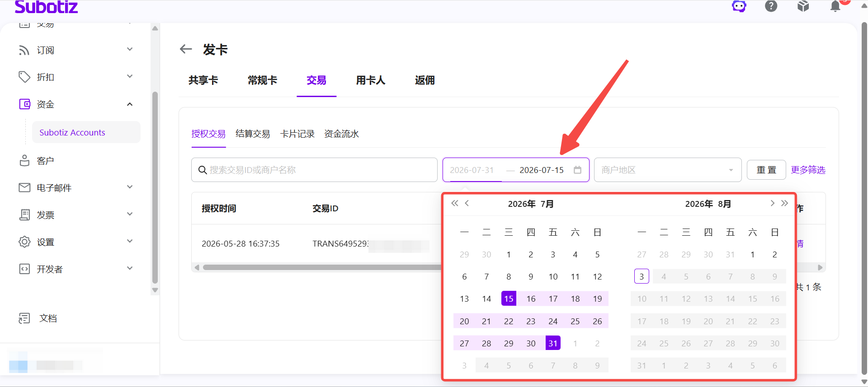Image resolution: width=868 pixels, height=387 pixels.
Task: Click the transaction search input field
Action: (314, 170)
